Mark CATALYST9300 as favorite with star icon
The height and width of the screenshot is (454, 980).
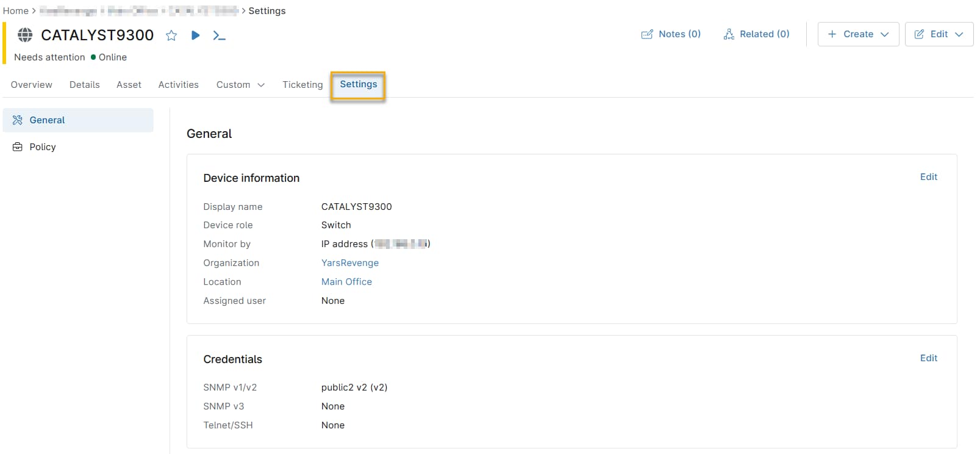pyautogui.click(x=171, y=35)
